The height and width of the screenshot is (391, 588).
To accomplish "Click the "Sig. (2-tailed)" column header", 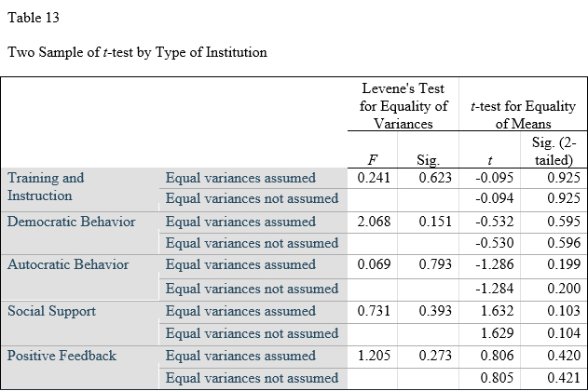I will click(554, 151).
